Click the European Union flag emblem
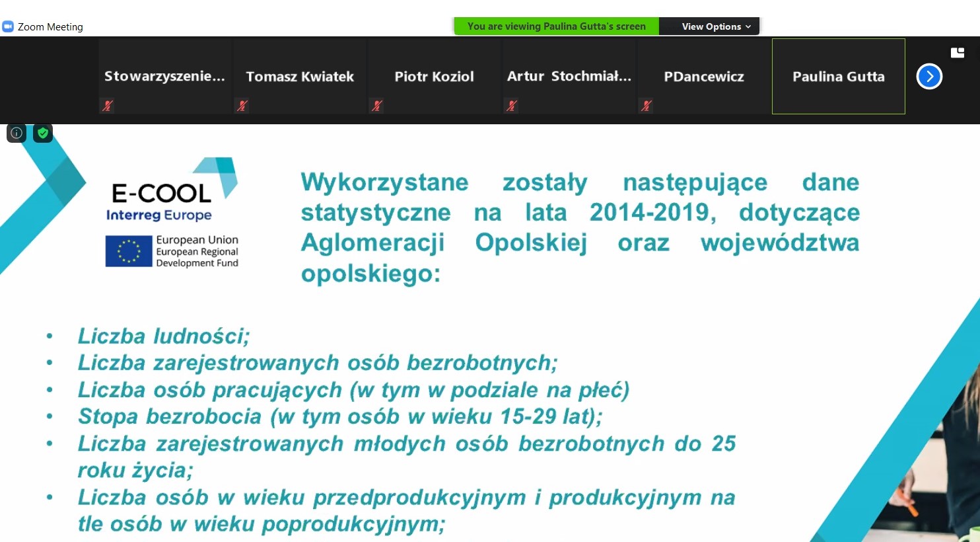This screenshot has width=980, height=542. click(x=128, y=251)
